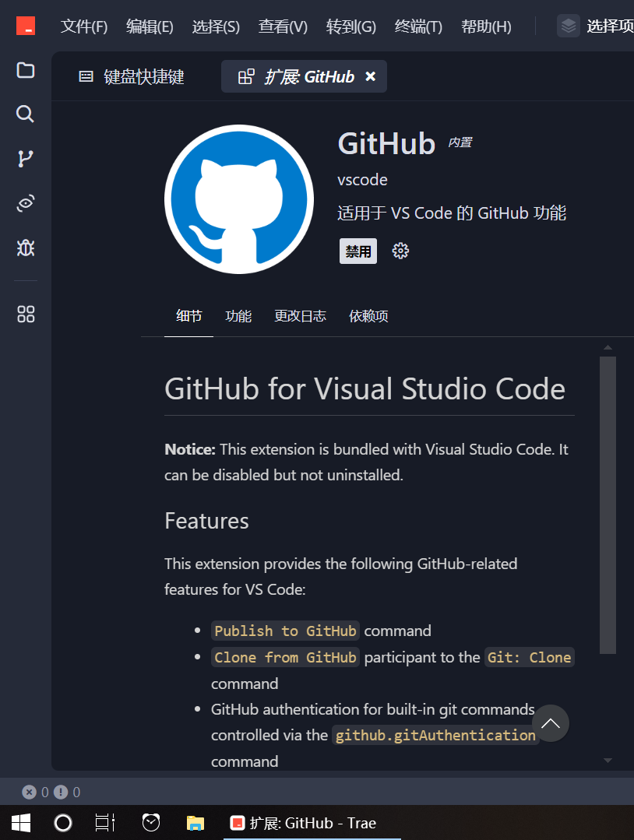
Task: Open the Windows Start menu
Action: 21,823
